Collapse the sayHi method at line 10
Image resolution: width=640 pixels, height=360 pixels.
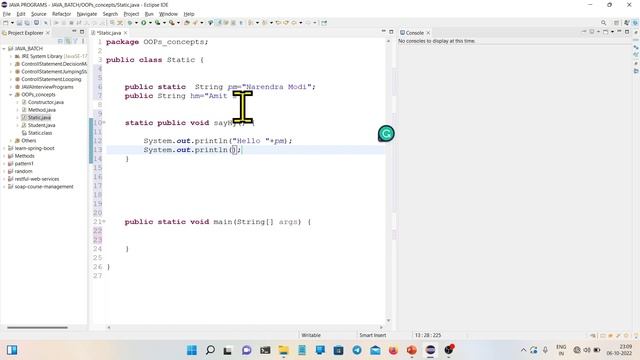[104, 122]
